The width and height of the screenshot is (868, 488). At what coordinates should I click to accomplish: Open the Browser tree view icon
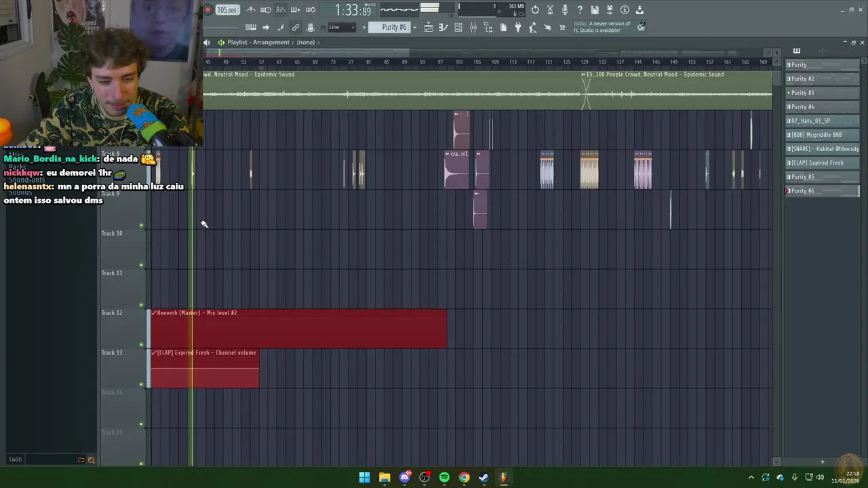(x=488, y=27)
